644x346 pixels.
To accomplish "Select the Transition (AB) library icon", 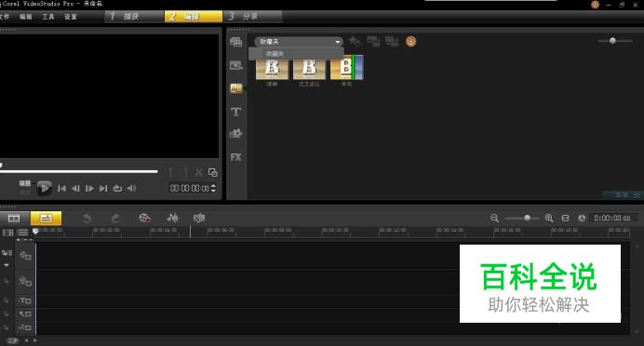I will [236, 88].
